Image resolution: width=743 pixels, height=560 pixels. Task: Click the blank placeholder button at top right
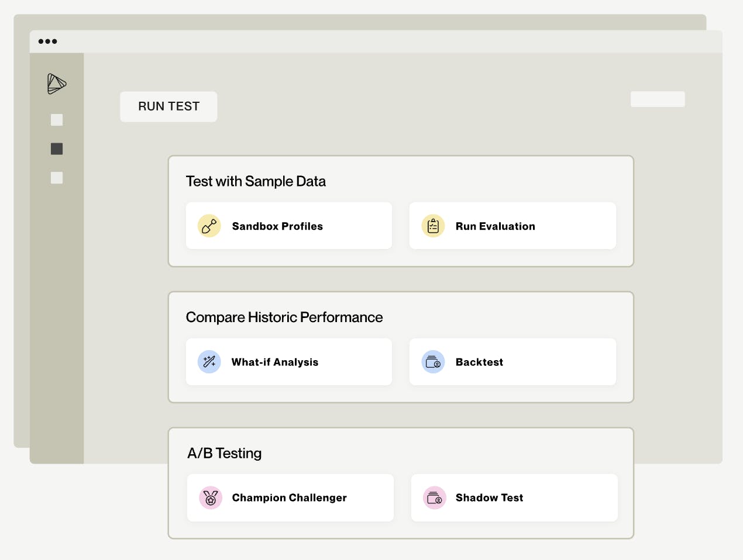pyautogui.click(x=658, y=99)
